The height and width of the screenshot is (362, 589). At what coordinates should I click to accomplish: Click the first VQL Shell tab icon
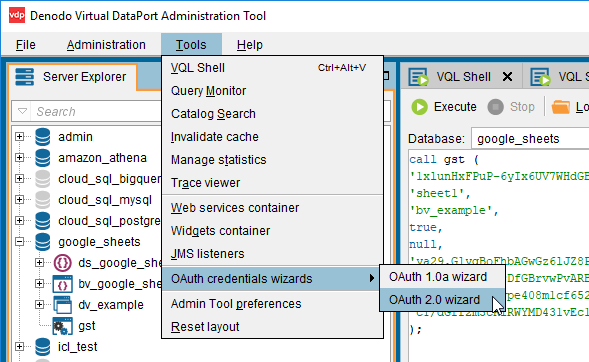tap(418, 77)
